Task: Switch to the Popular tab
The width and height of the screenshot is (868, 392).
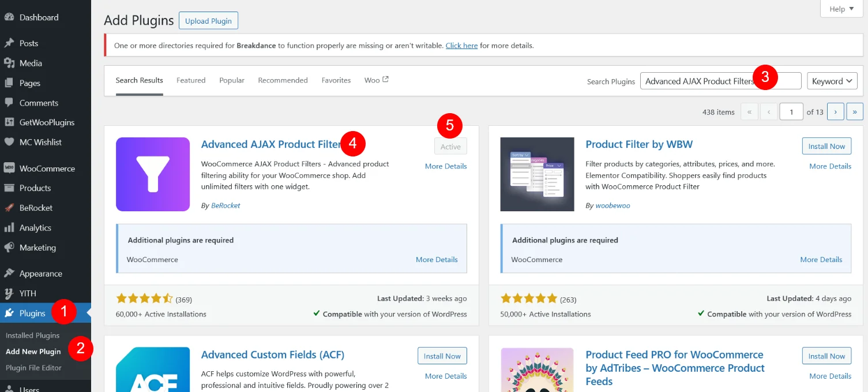Action: [232, 80]
